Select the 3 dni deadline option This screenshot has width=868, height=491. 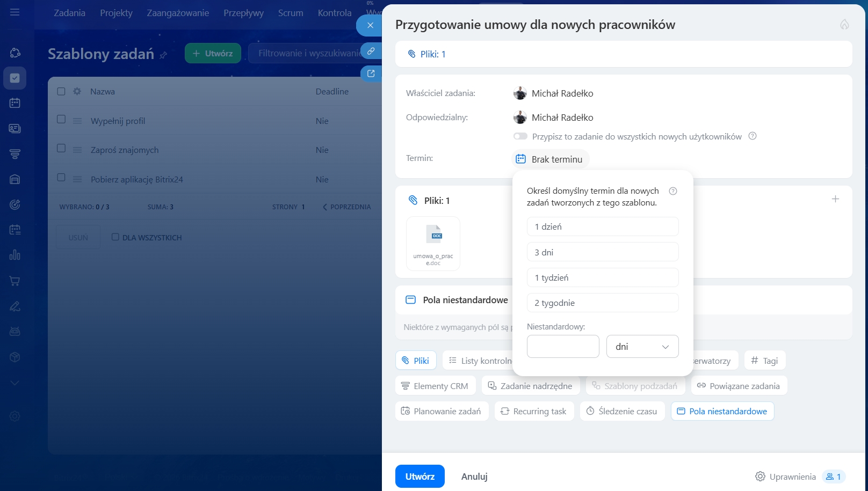pyautogui.click(x=603, y=252)
